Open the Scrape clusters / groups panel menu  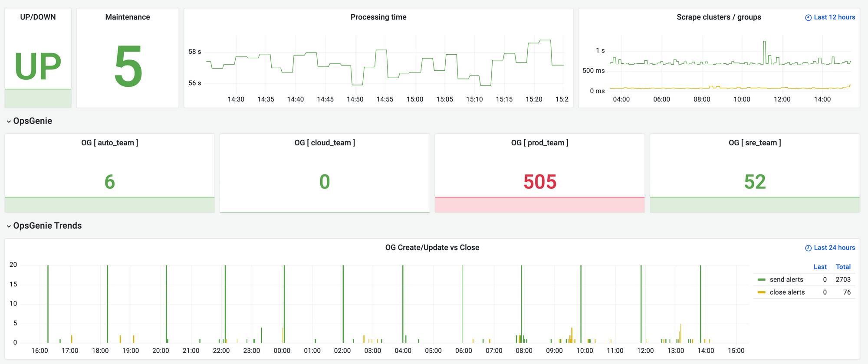pyautogui.click(x=719, y=17)
